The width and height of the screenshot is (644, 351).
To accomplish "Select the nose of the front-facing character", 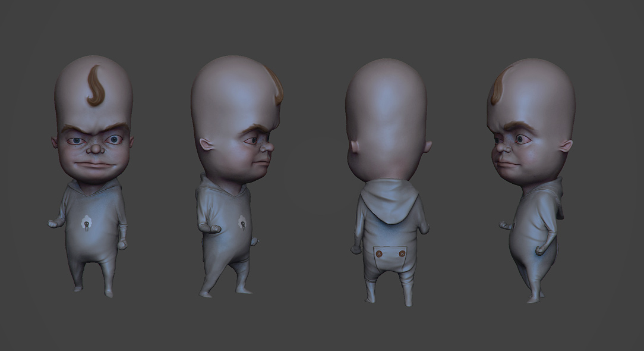I will coord(95,148).
